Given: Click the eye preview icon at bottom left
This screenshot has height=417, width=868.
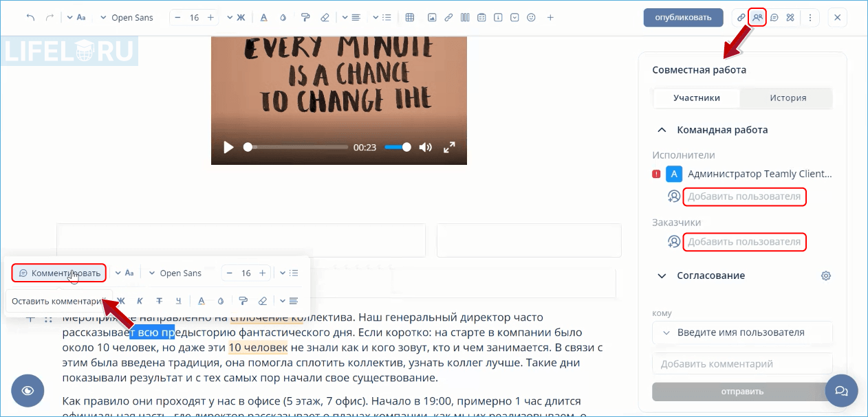Looking at the screenshot, I should (28, 390).
